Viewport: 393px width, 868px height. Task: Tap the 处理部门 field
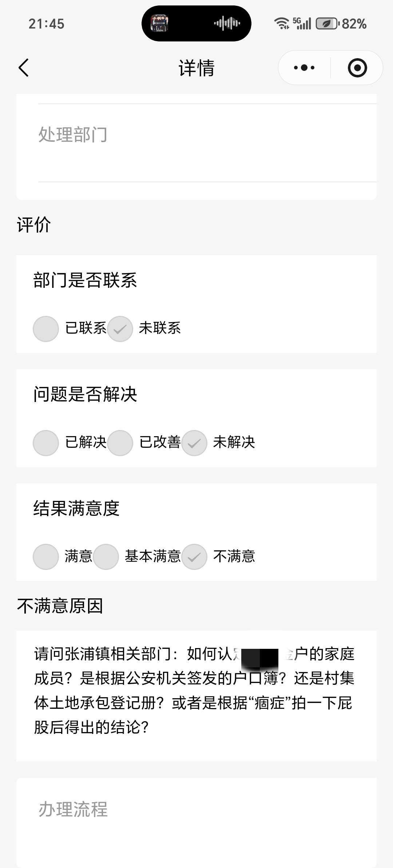(x=196, y=142)
